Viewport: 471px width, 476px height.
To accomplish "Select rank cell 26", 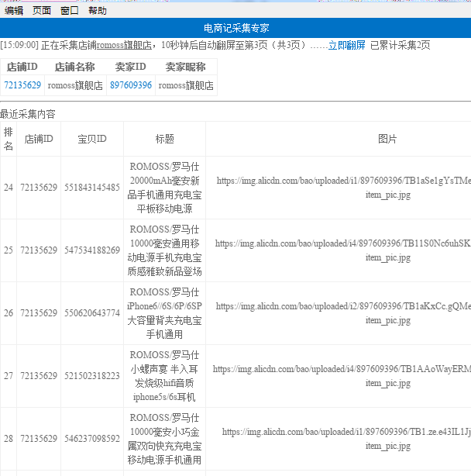I will click(9, 313).
